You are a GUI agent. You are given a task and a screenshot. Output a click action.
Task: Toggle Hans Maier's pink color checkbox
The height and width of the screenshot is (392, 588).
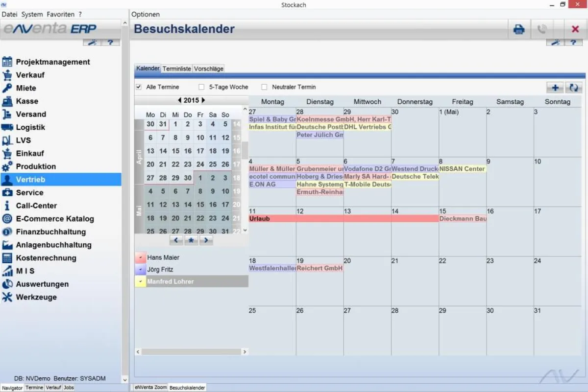140,257
